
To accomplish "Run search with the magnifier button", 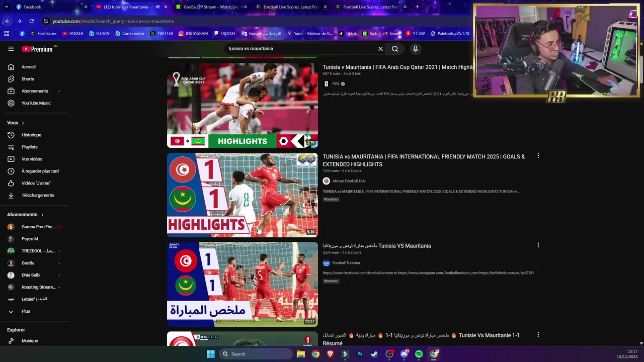I will click(x=395, y=49).
